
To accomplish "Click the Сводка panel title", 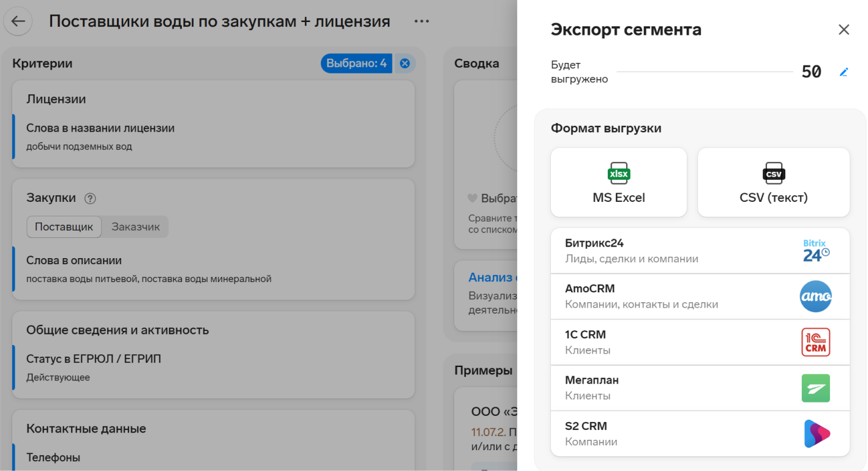I will coord(477,63).
